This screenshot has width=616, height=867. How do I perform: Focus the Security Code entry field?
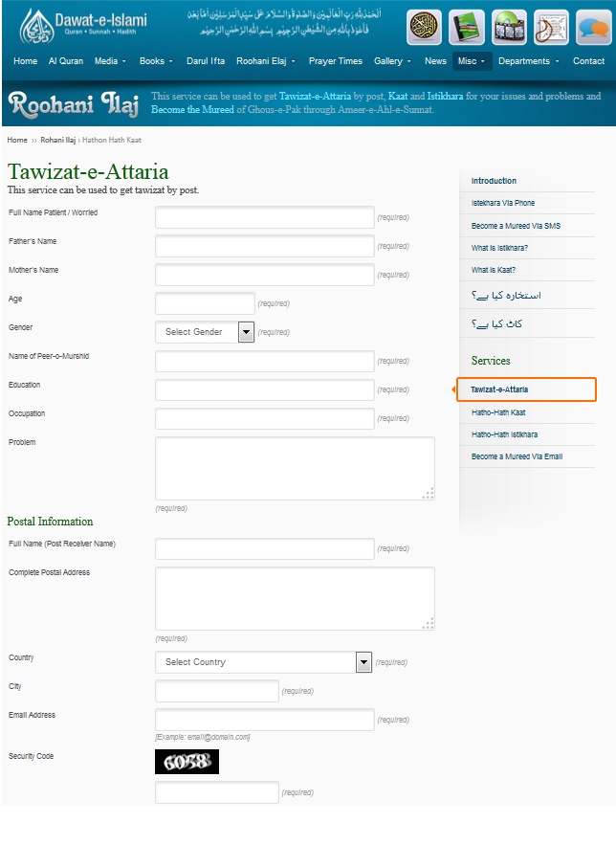pos(216,792)
